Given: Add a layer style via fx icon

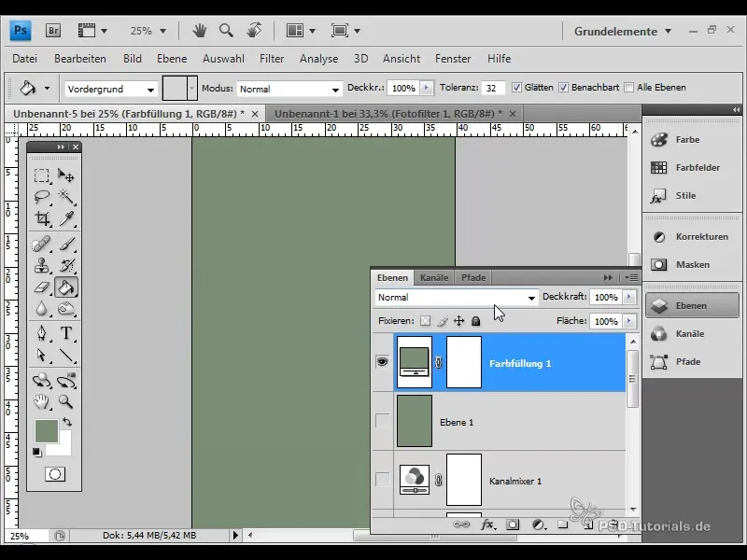Looking at the screenshot, I should click(x=486, y=525).
